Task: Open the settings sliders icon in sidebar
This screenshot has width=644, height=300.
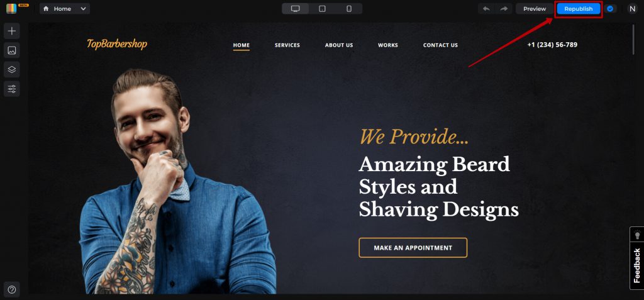Action: [x=11, y=89]
